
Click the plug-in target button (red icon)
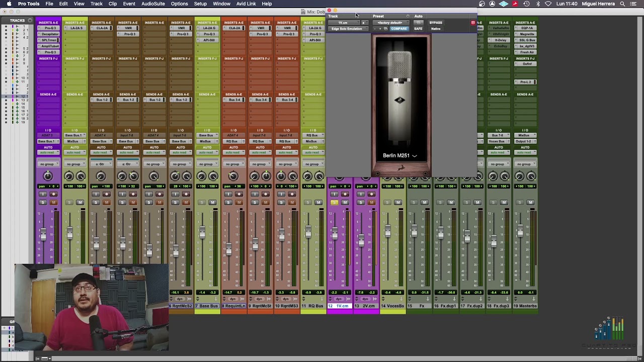[473, 23]
